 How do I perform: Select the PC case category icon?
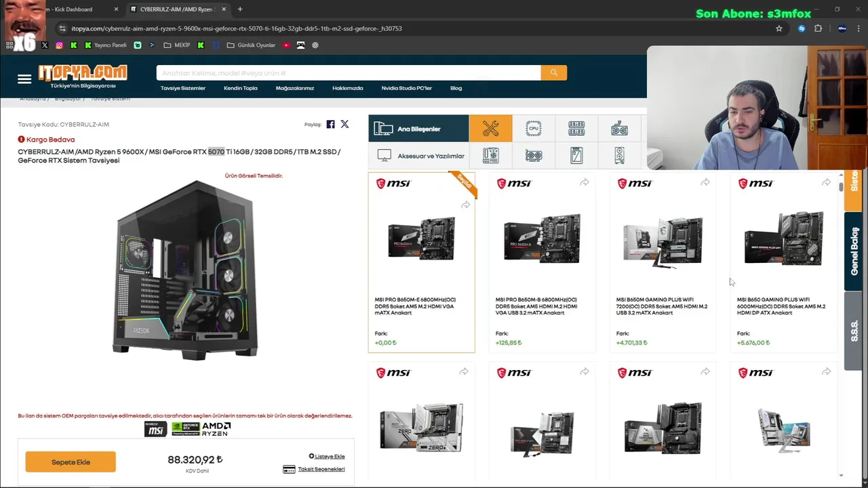click(619, 156)
